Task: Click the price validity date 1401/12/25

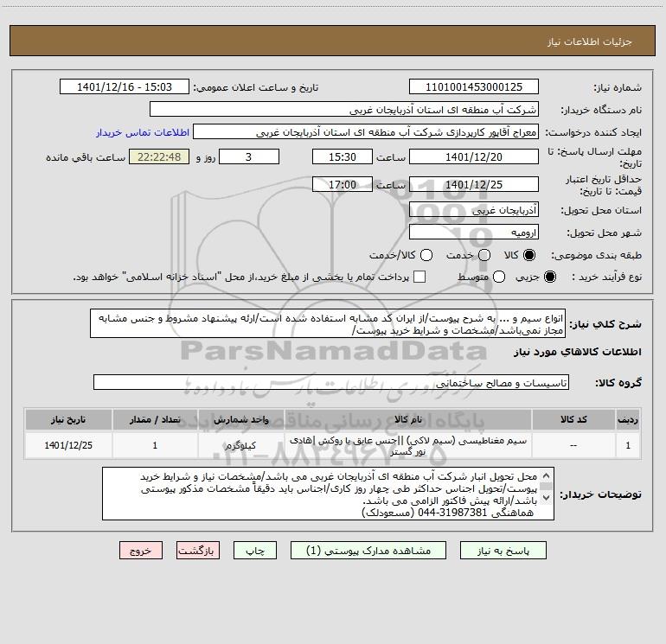Action: [x=474, y=184]
